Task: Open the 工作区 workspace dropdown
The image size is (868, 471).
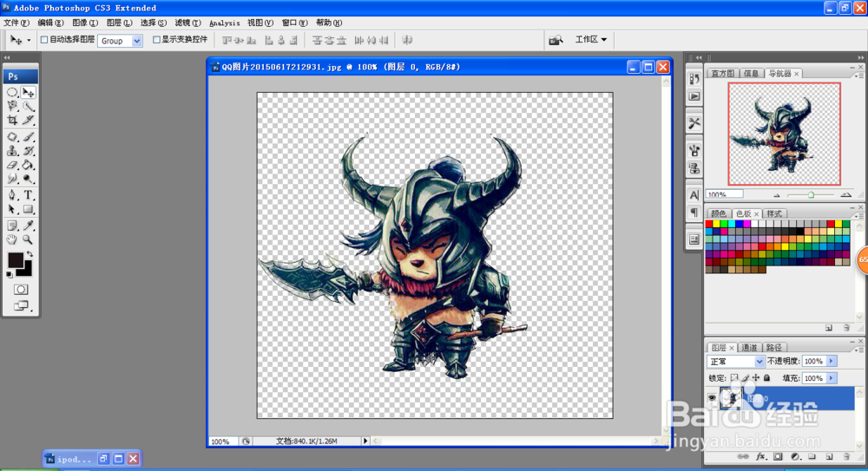Action: pyautogui.click(x=590, y=39)
